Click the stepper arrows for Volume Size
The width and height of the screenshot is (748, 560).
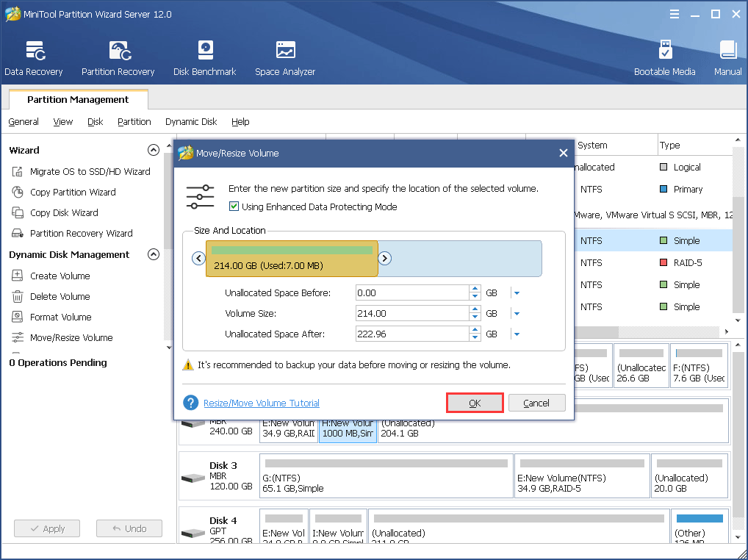pos(475,313)
